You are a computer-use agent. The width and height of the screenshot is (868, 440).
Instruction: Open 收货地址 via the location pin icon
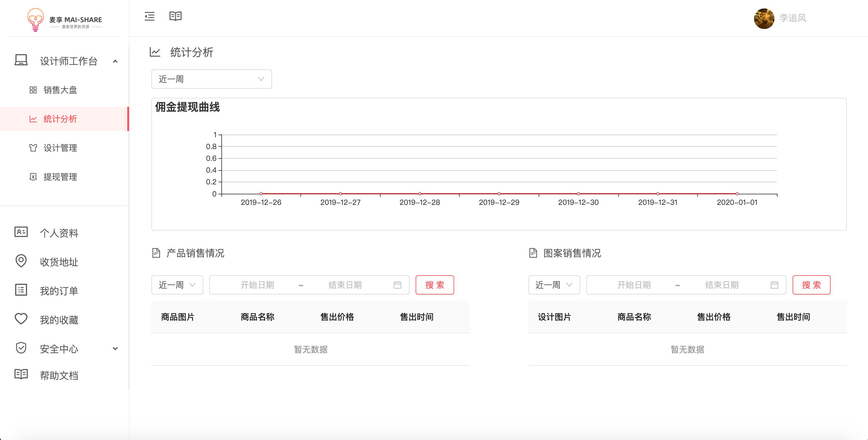21,261
